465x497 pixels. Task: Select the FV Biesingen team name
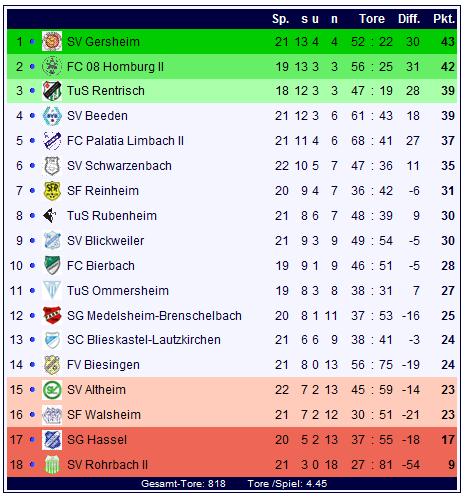103,365
